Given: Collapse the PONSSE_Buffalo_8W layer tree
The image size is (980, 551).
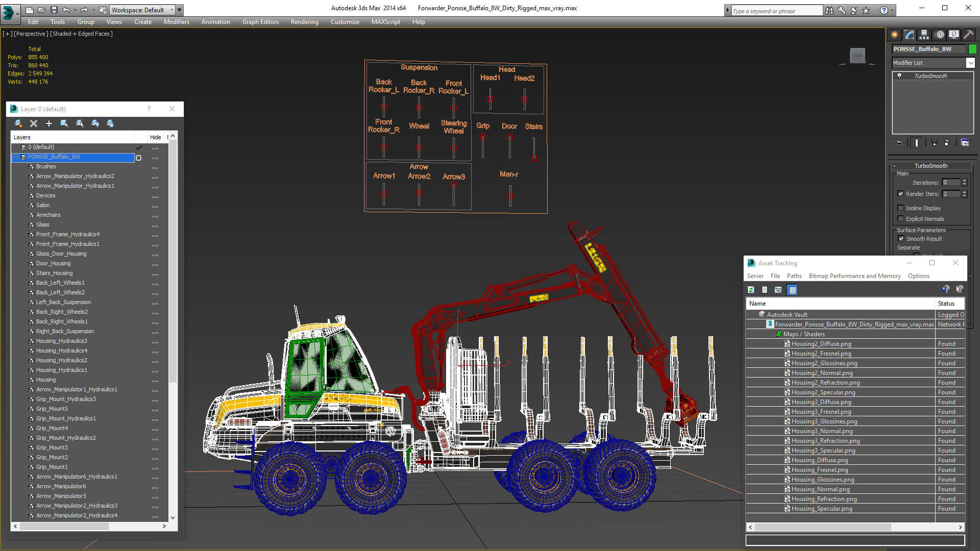Looking at the screenshot, I should [15, 157].
